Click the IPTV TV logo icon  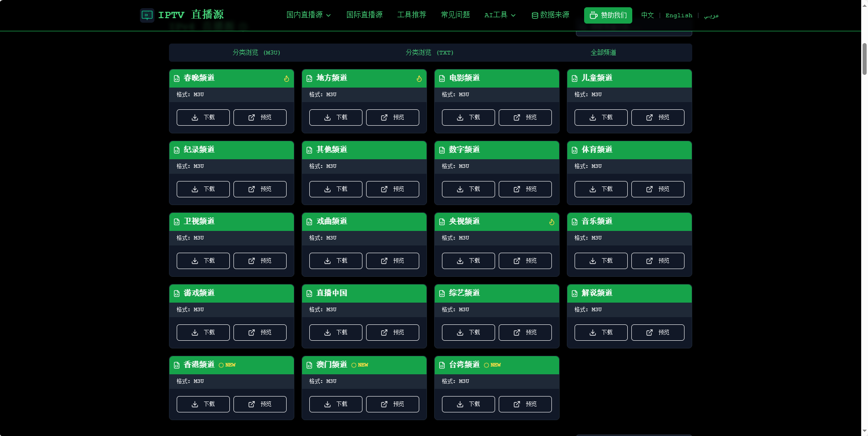coord(146,15)
